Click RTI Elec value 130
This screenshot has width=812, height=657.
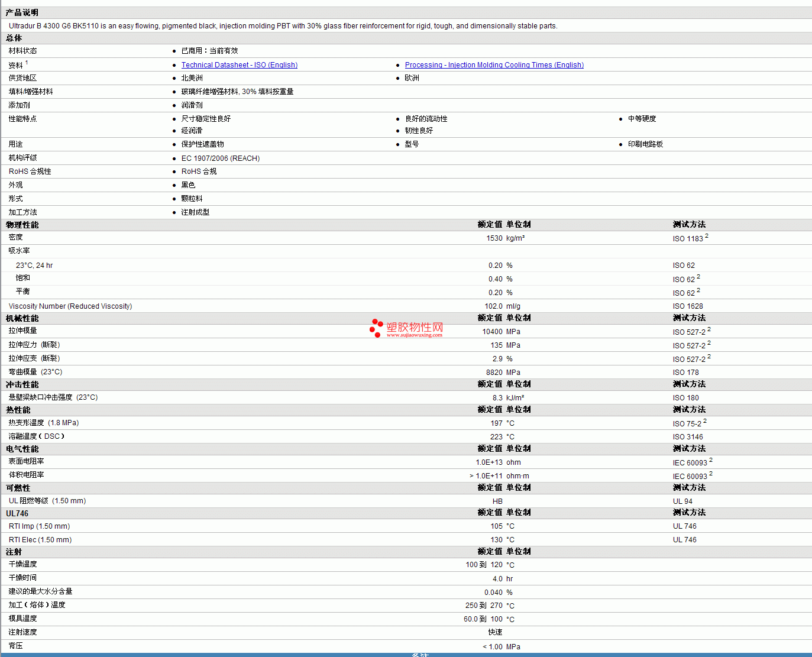(x=496, y=540)
